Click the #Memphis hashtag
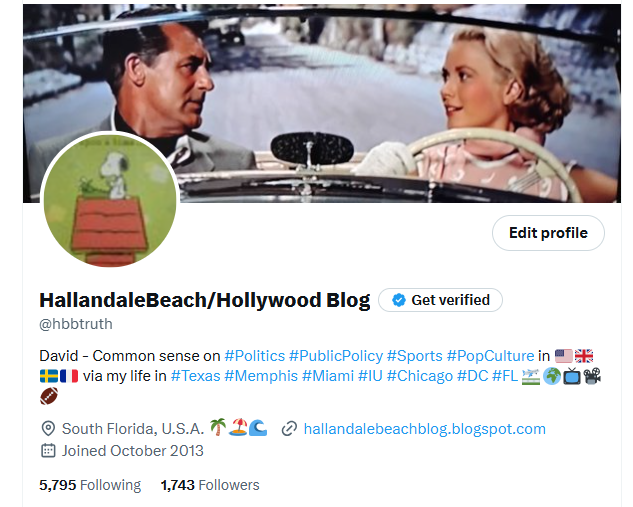This screenshot has width=633, height=507. pos(261,376)
